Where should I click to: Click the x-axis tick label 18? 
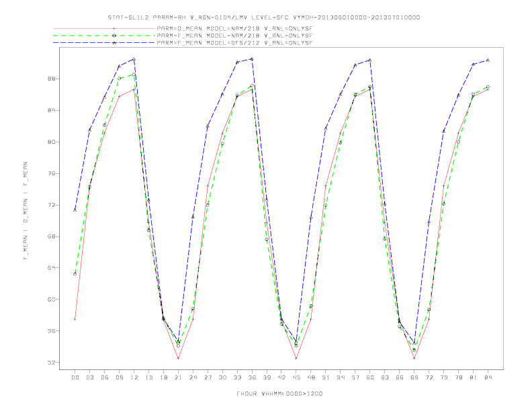click(163, 377)
